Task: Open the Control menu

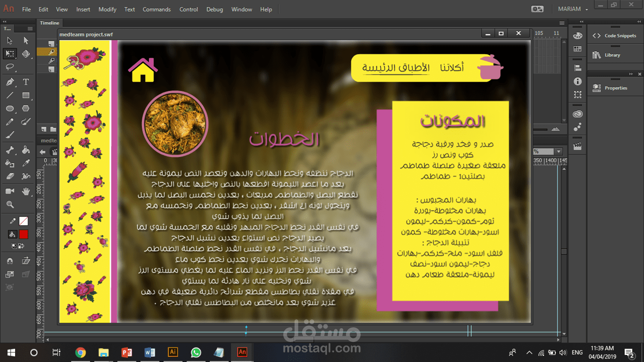Action: tap(189, 9)
